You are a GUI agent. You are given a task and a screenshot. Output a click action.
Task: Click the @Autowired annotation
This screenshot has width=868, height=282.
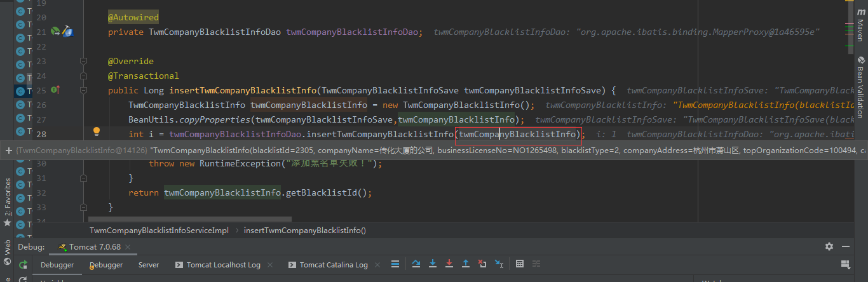[x=133, y=17]
